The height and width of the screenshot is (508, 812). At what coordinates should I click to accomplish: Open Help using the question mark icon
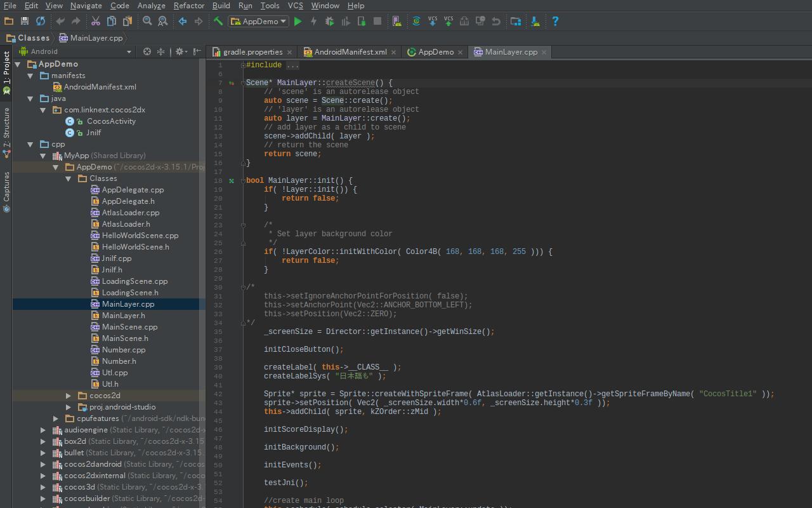click(554, 21)
